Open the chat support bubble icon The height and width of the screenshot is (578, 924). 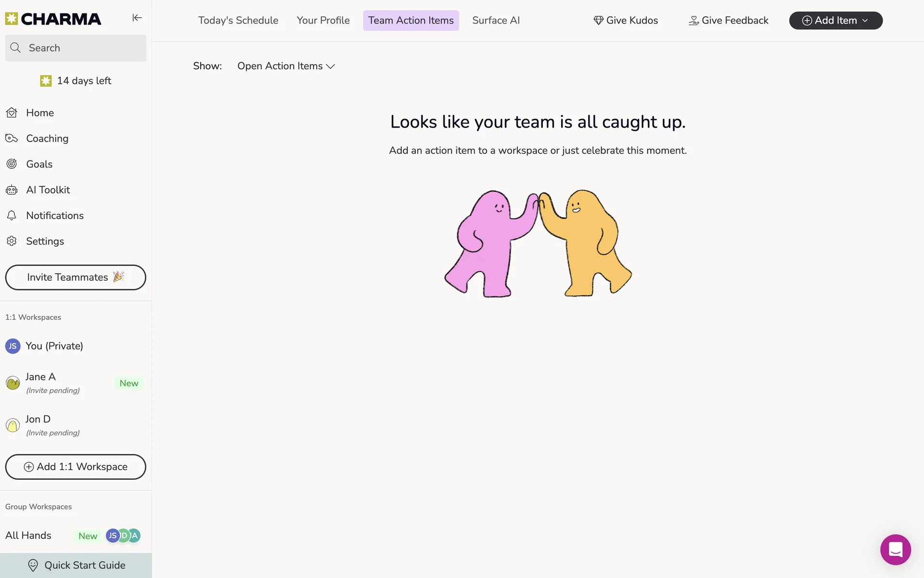click(895, 549)
